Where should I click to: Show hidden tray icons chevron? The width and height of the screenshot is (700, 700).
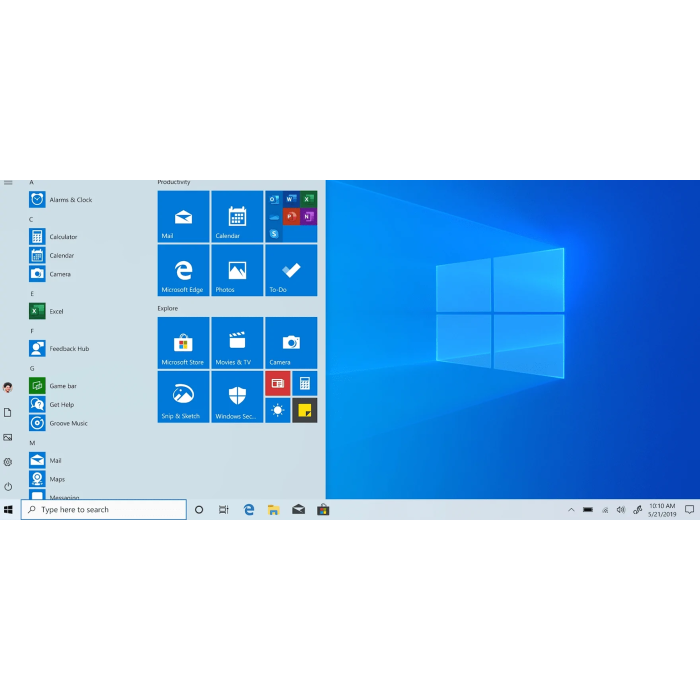(x=571, y=509)
